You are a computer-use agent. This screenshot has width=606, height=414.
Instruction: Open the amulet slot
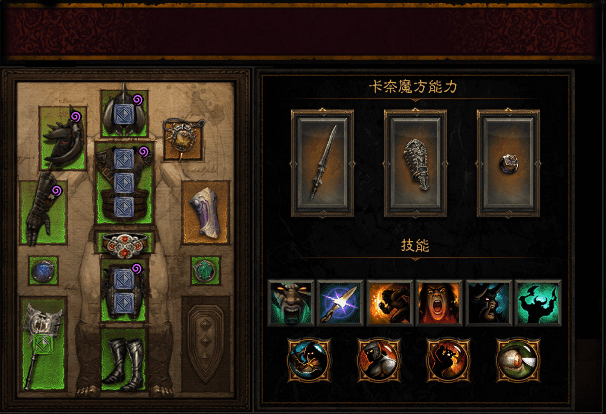click(x=183, y=140)
